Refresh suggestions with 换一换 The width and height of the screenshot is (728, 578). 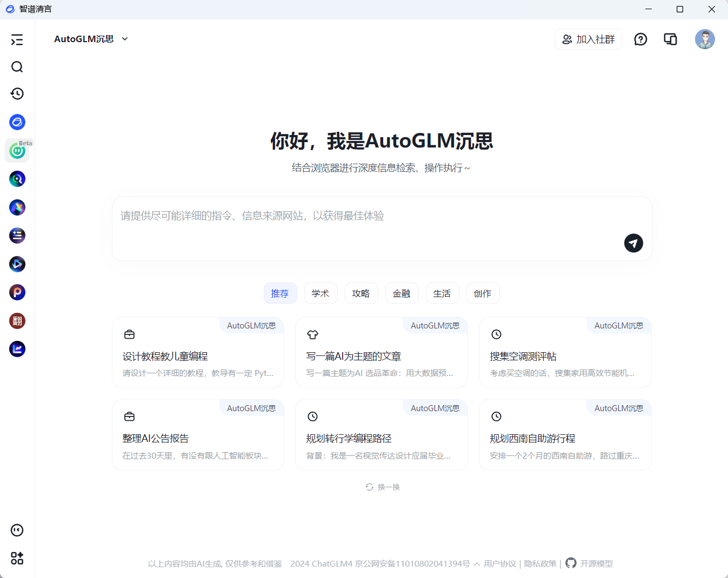point(382,487)
